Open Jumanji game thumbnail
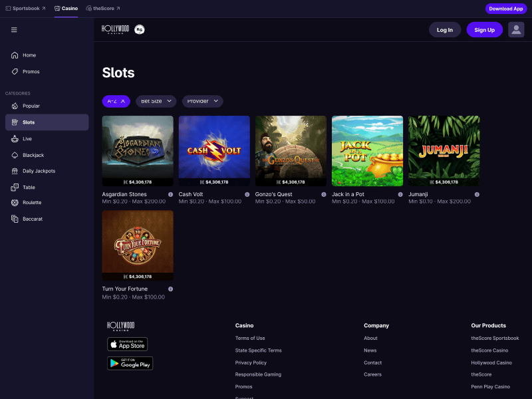 coord(444,151)
